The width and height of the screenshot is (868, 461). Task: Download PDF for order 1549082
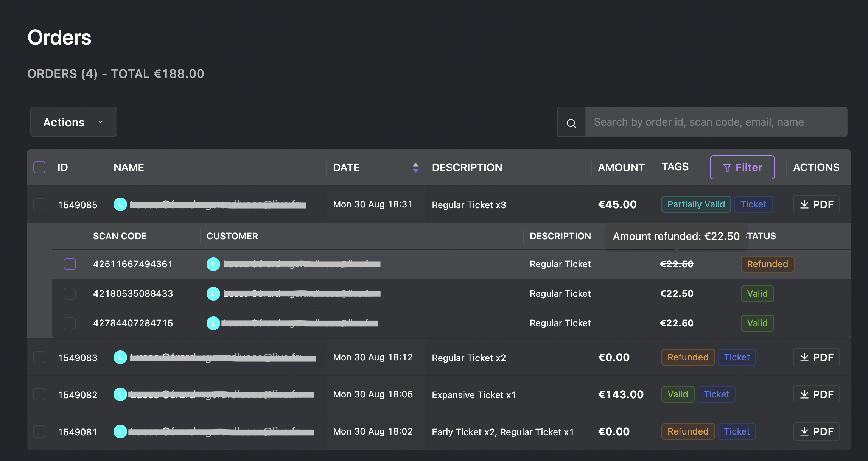[816, 394]
